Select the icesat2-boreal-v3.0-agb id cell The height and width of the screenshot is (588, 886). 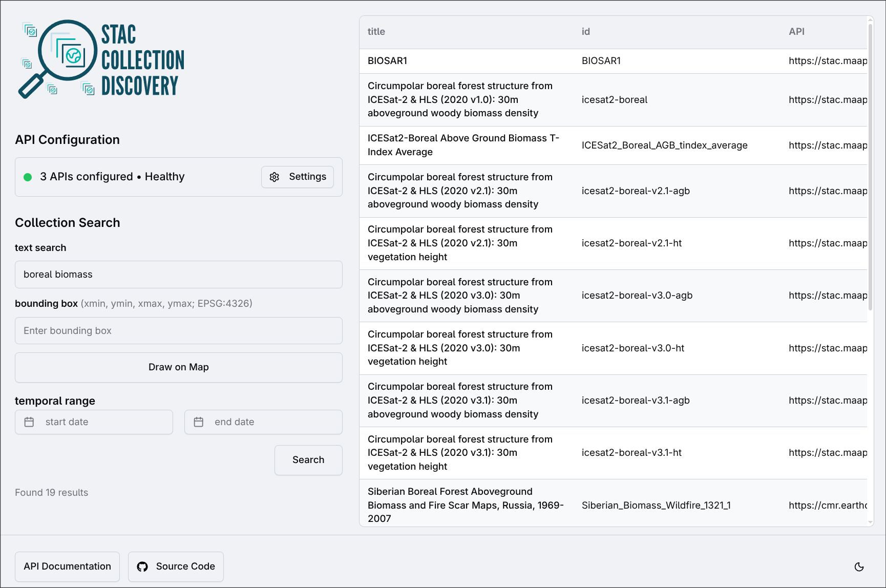coord(637,296)
